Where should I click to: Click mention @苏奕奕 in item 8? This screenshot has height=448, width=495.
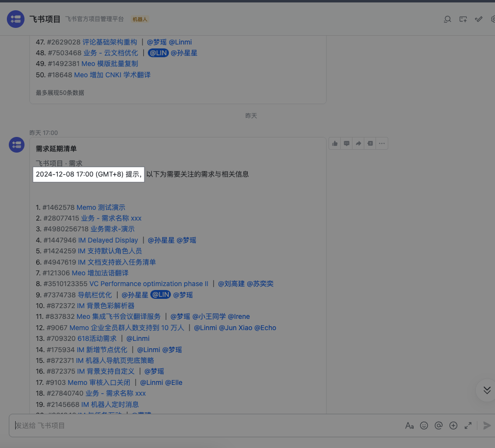260,284
